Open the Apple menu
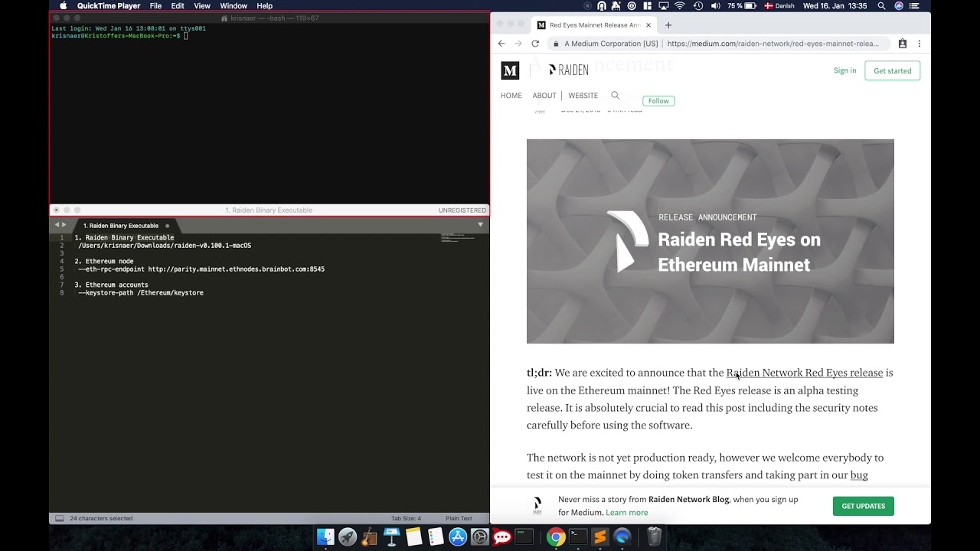 click(63, 5)
